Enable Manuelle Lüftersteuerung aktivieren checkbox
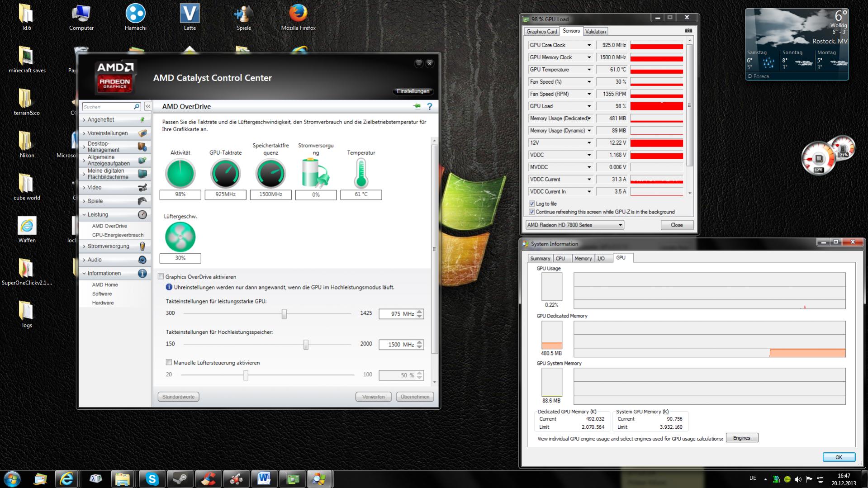 coord(169,362)
